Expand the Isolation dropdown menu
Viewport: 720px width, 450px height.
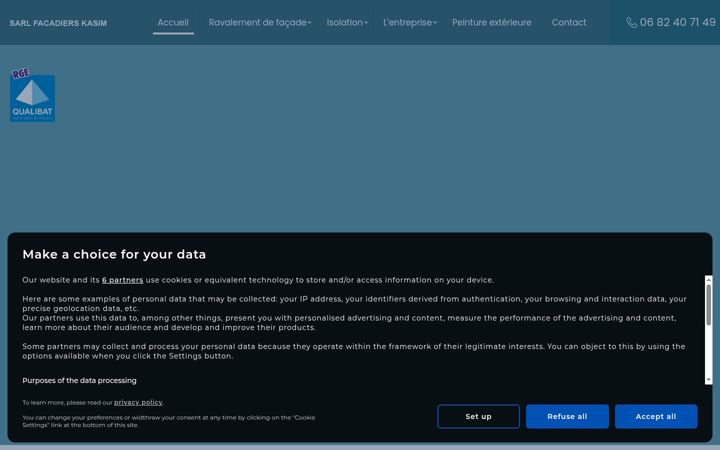click(x=347, y=22)
